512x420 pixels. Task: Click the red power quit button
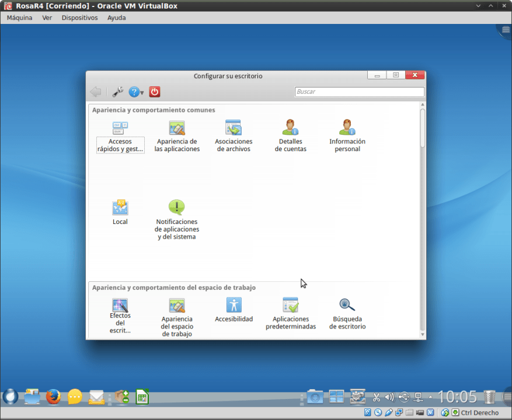click(154, 92)
